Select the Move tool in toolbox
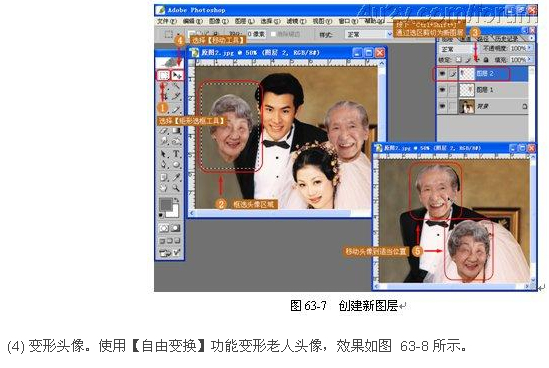The image size is (549, 368). click(x=177, y=75)
